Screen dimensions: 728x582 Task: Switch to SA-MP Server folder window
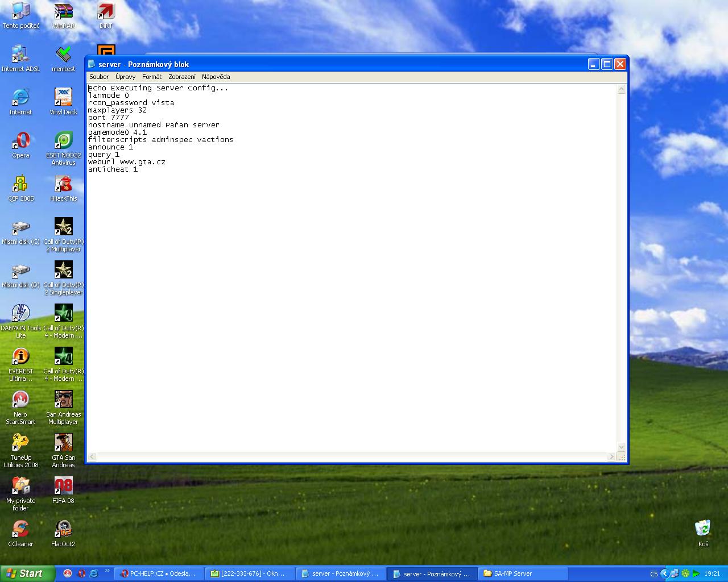tap(523, 573)
